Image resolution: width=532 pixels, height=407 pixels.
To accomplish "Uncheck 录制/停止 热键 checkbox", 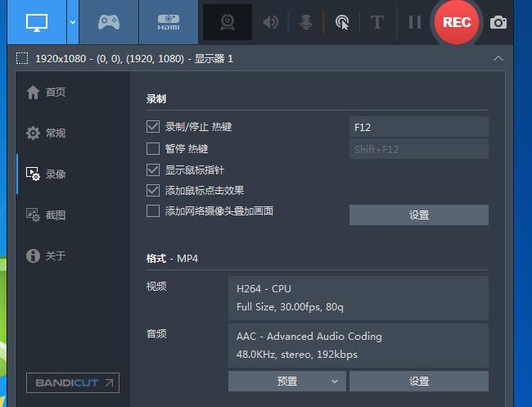I will coord(153,127).
